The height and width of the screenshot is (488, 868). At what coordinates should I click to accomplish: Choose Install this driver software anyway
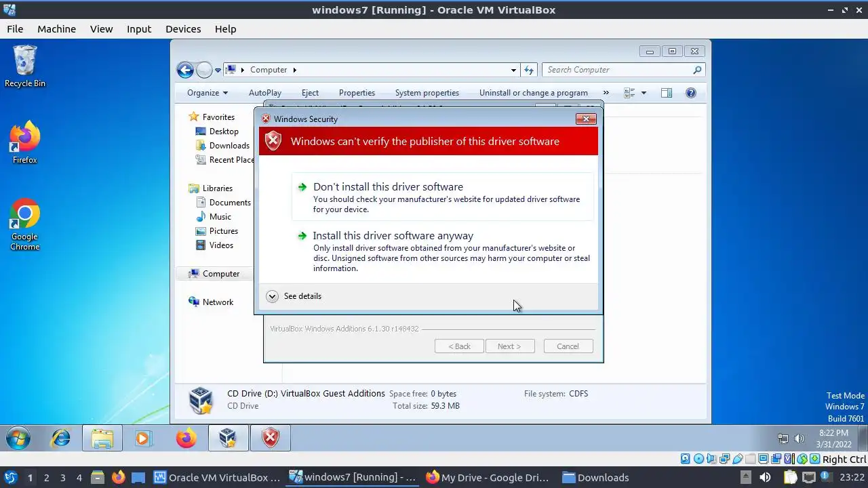443,251
